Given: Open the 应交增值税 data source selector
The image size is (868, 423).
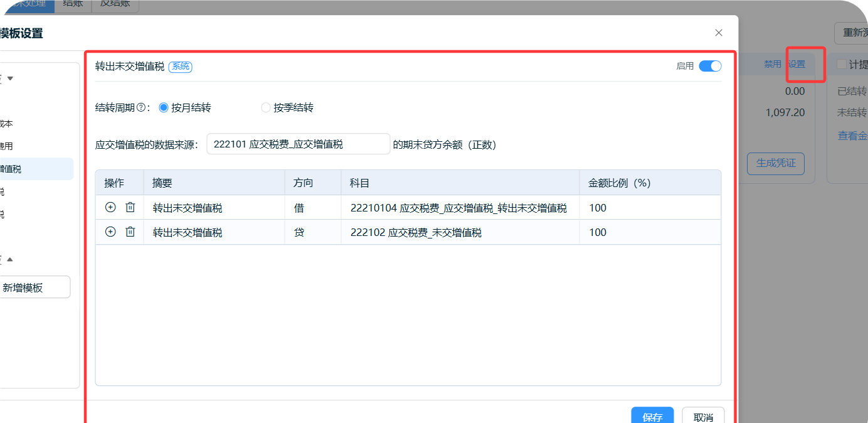Looking at the screenshot, I should (x=299, y=144).
